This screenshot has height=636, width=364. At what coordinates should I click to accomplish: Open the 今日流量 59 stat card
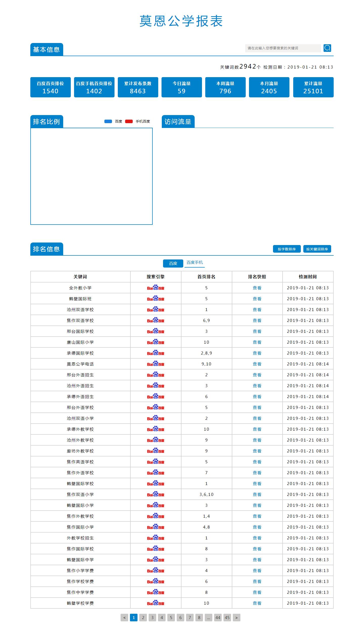[x=182, y=87]
